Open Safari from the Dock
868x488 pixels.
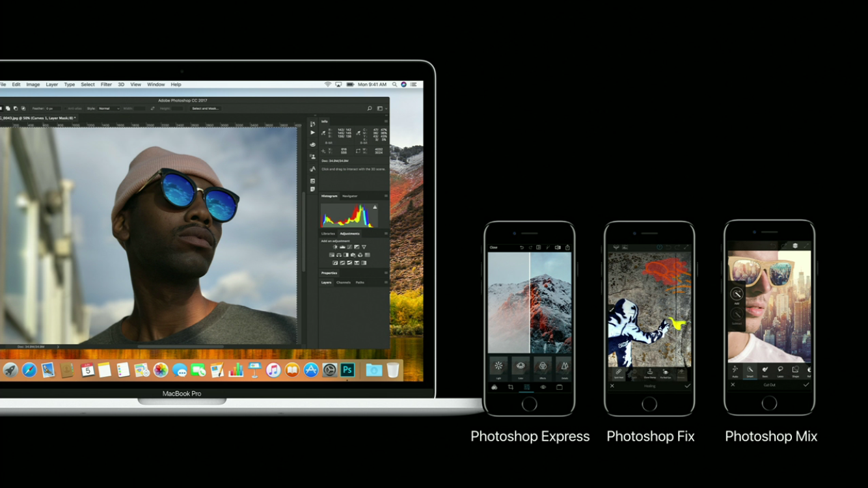pos(29,370)
